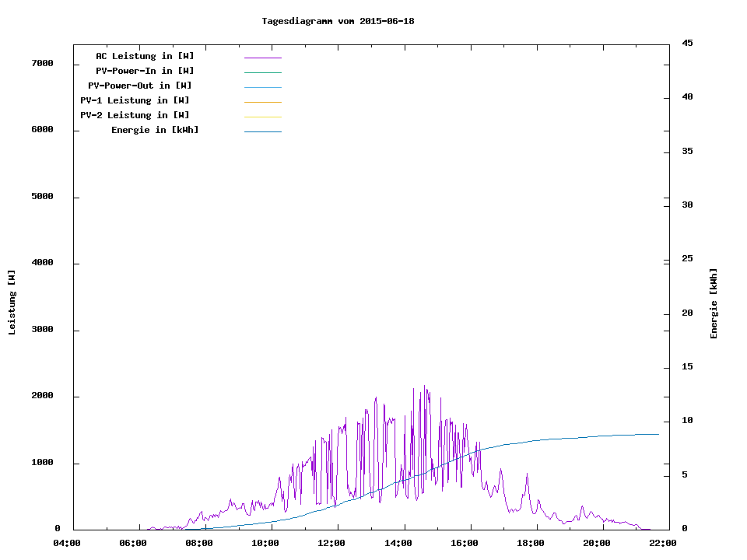Click the left axis title "Leistung [W]"
This screenshot has height=560, width=747.
pos(12,303)
